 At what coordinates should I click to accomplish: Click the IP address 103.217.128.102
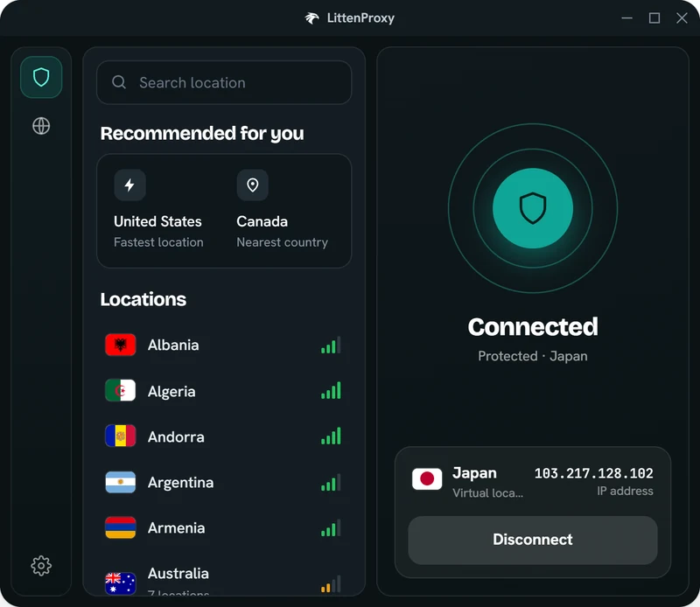[594, 473]
